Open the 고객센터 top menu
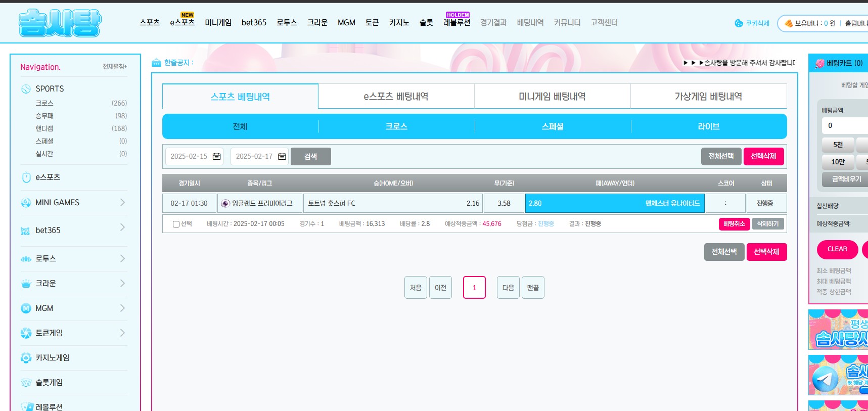 604,23
